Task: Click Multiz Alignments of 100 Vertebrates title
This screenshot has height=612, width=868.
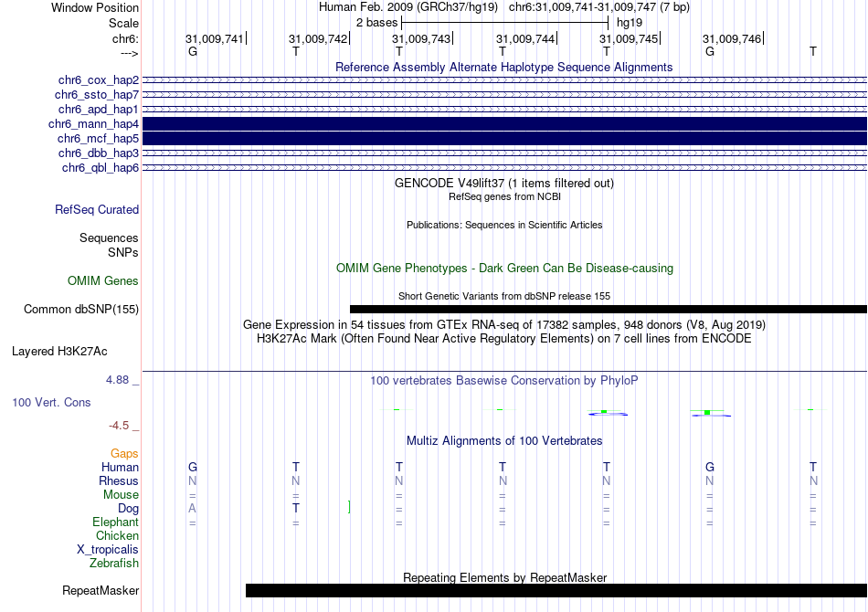Action: click(504, 441)
